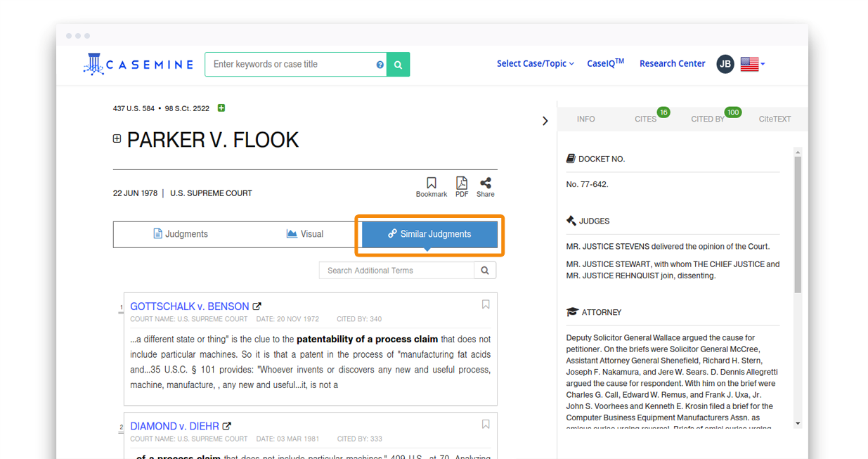This screenshot has width=868, height=459.
Task: Click the green search magnifier button
Action: pyautogui.click(x=398, y=65)
